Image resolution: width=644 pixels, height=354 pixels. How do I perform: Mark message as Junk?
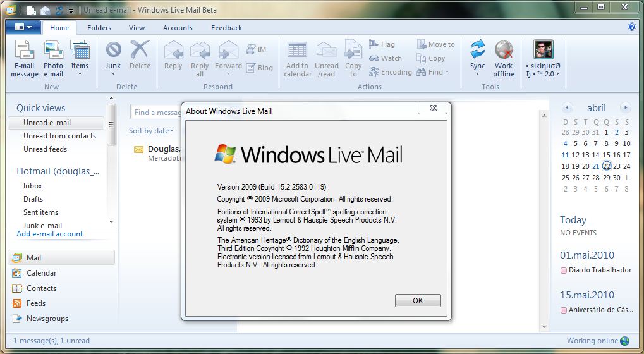tap(113, 59)
